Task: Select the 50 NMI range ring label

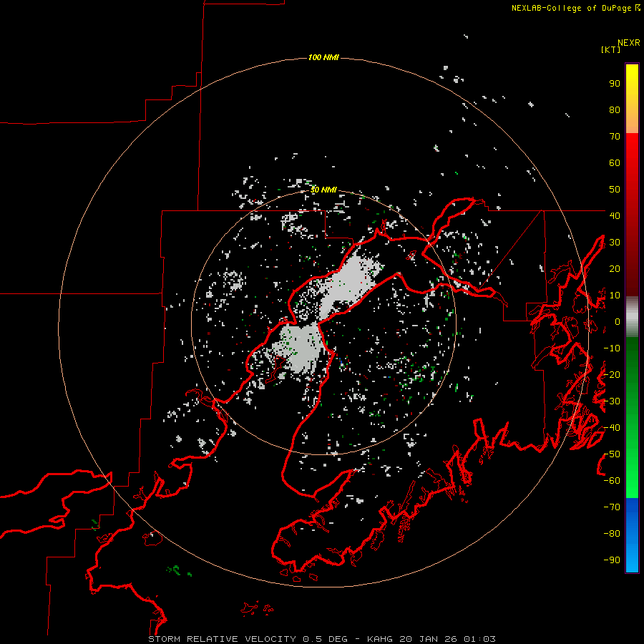Action: pos(323,190)
